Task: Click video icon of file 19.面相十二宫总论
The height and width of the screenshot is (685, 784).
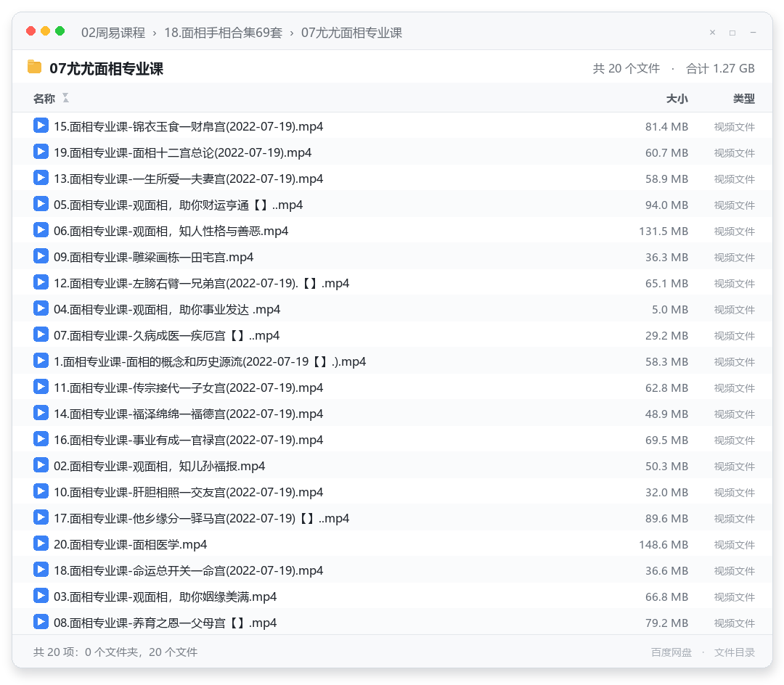Action: coord(41,152)
